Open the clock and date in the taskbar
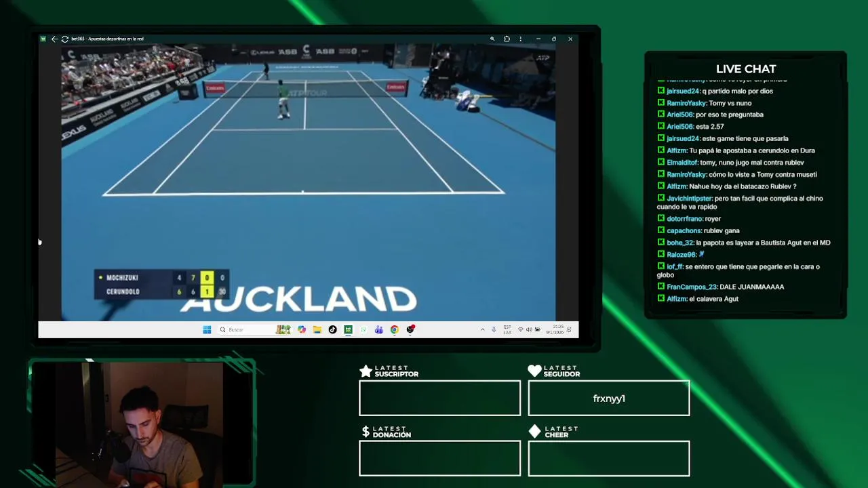 click(555, 329)
